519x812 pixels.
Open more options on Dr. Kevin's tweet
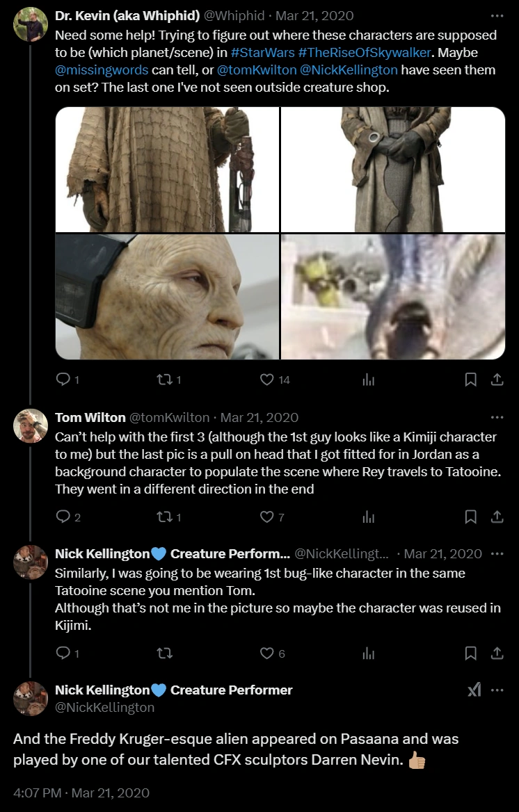[x=497, y=15]
